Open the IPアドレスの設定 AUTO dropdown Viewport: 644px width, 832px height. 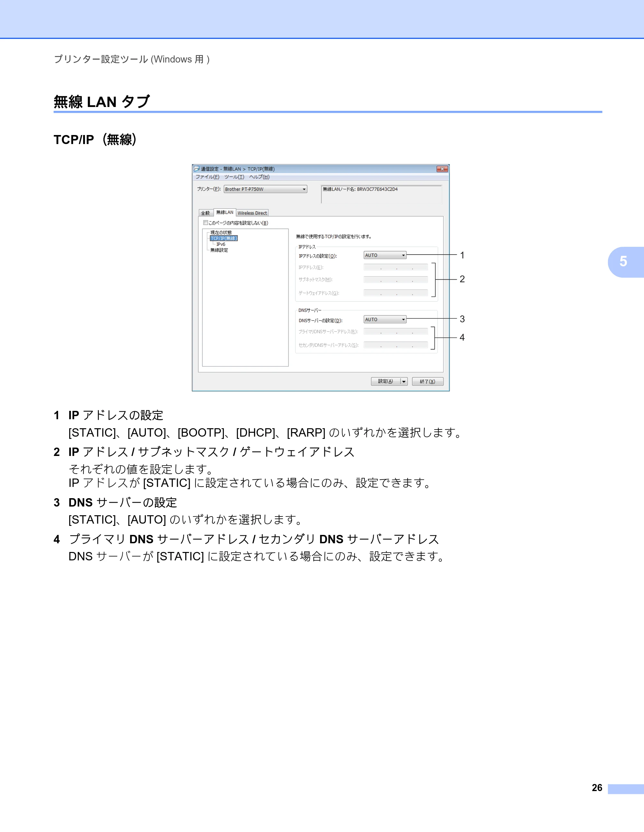pyautogui.click(x=385, y=255)
